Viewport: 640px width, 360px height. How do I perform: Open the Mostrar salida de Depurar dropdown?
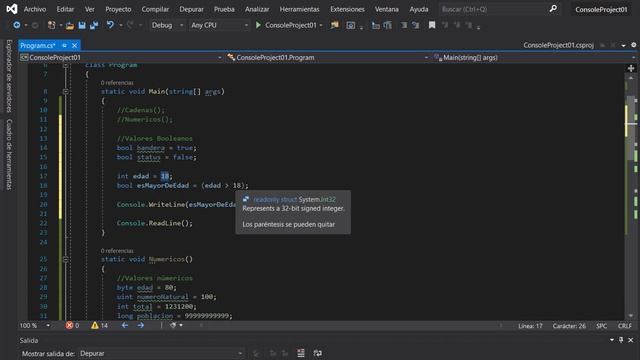(160, 353)
